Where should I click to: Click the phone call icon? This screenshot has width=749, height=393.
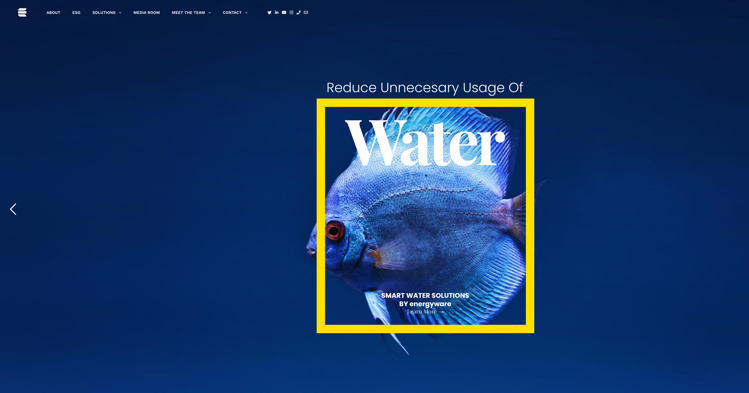[x=299, y=12]
